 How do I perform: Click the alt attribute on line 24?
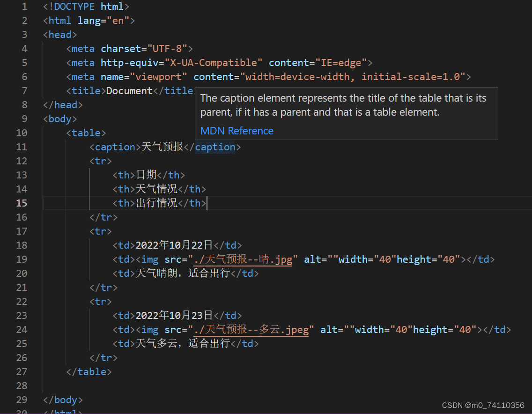click(x=338, y=330)
